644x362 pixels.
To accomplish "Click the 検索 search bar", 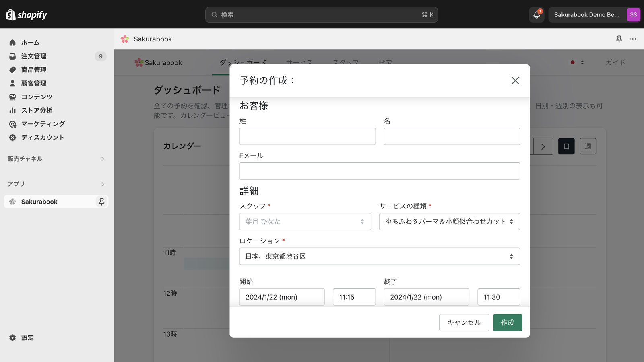I will pos(322,15).
